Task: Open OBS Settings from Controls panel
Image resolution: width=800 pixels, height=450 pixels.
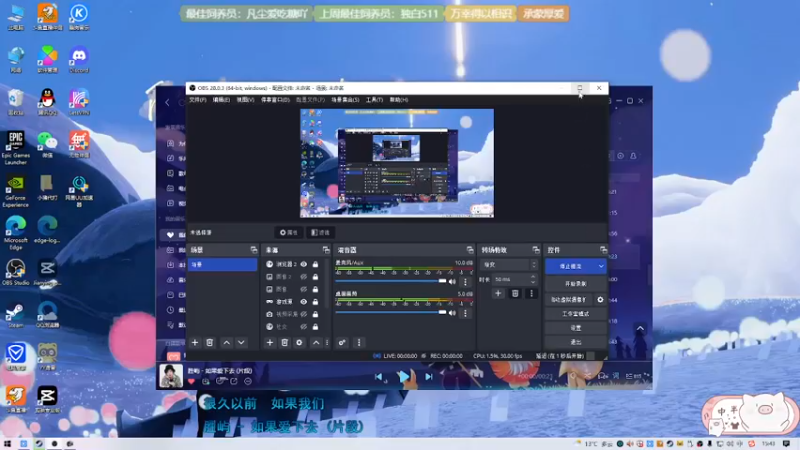Action: [x=576, y=328]
